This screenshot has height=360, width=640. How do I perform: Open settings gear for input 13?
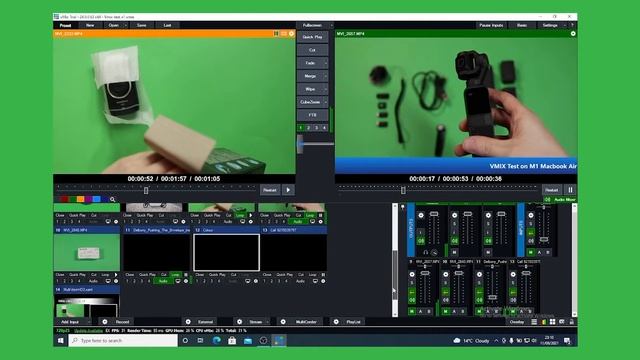(323, 281)
